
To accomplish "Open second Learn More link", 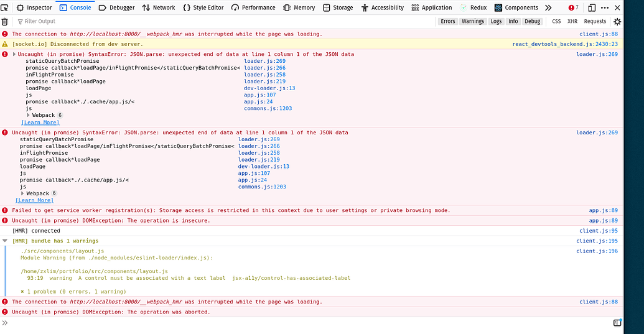I will [x=34, y=200].
